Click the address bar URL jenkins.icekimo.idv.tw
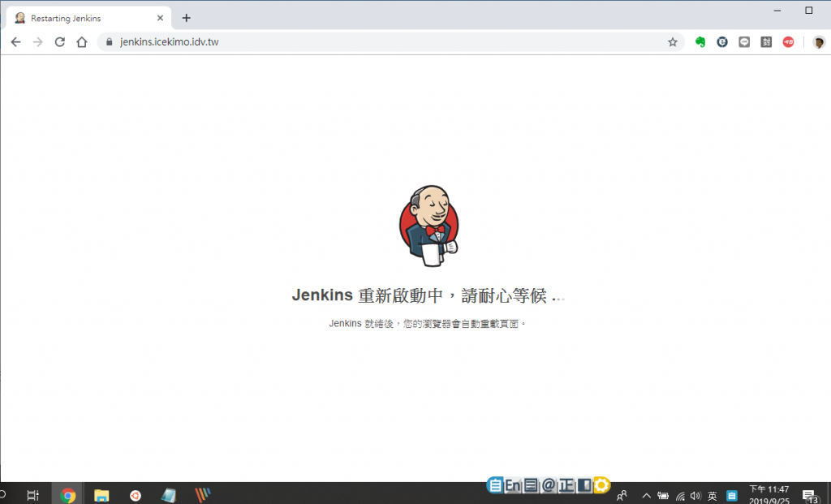Viewport: 831px width, 504px height. pos(169,42)
